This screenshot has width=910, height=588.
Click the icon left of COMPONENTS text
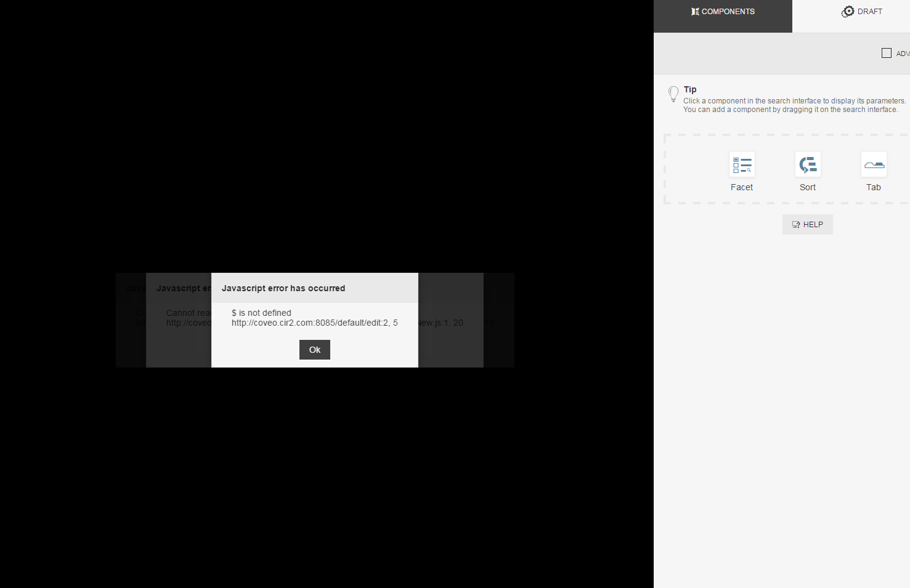click(x=695, y=12)
